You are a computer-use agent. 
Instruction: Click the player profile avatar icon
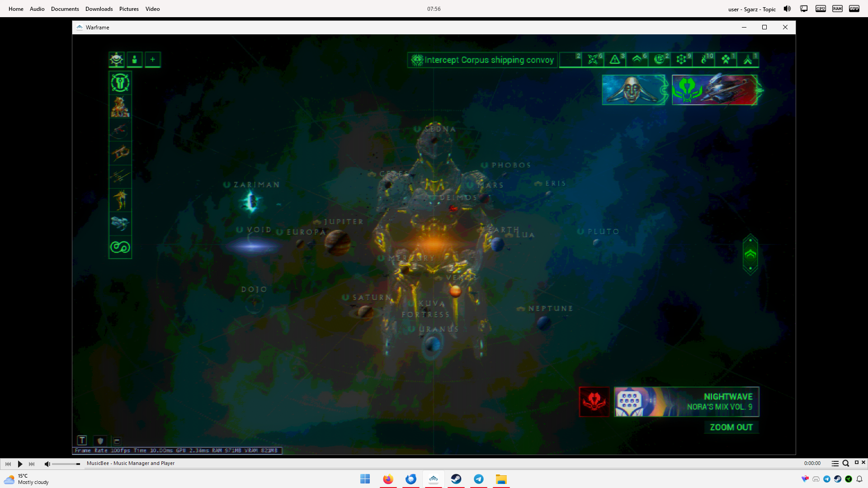click(x=117, y=60)
